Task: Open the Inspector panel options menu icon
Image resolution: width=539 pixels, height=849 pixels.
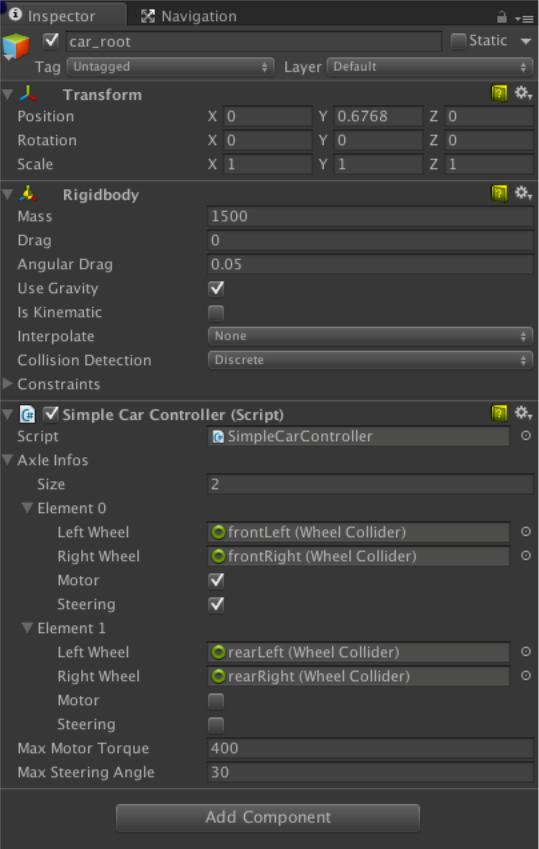Action: (x=524, y=19)
